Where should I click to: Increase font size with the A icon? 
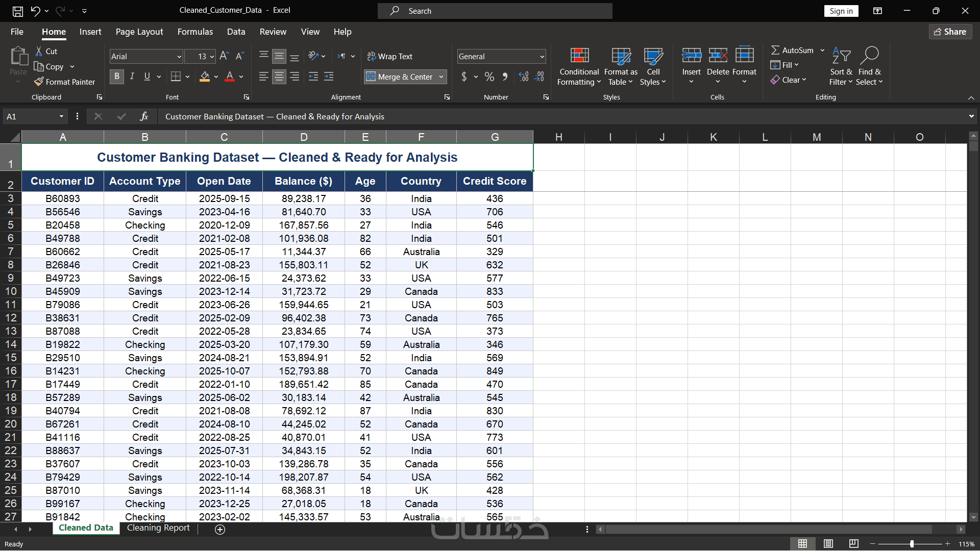tap(224, 56)
